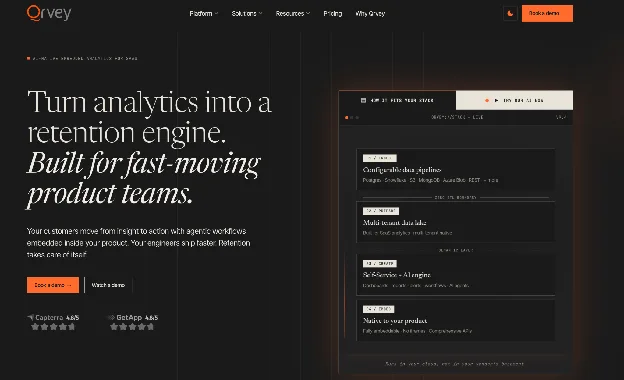Screen dimensions: 624x380
Task: Click the Qrvey logo
Action: tap(49, 13)
